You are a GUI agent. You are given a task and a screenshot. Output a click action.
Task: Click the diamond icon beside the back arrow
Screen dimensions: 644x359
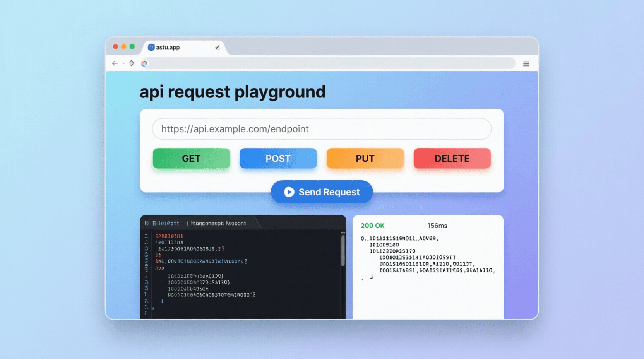click(x=131, y=63)
